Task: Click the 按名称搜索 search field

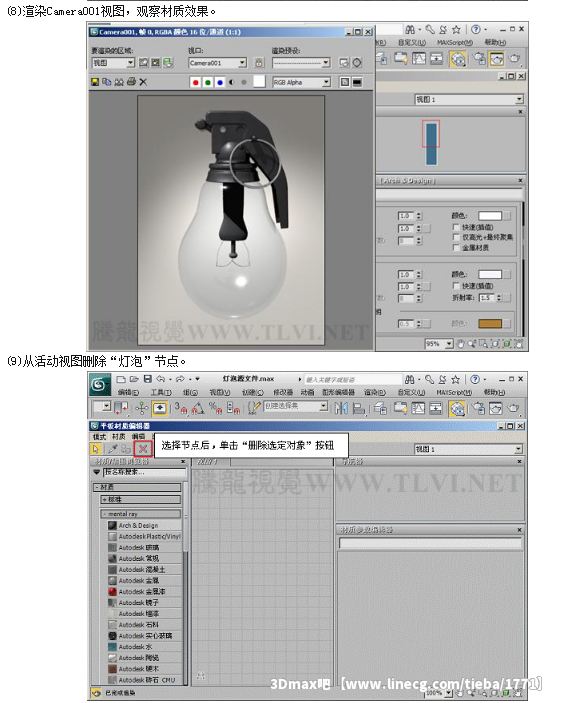Action: point(144,473)
